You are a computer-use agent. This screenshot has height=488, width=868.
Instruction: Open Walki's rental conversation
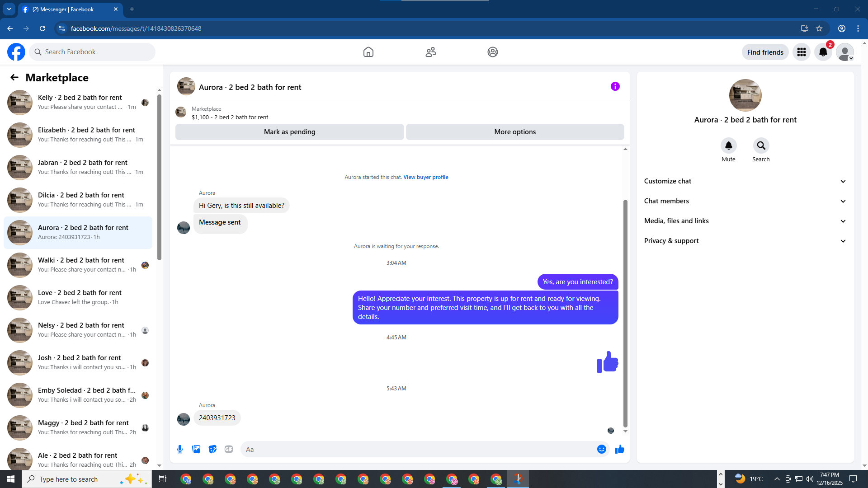[x=78, y=265]
